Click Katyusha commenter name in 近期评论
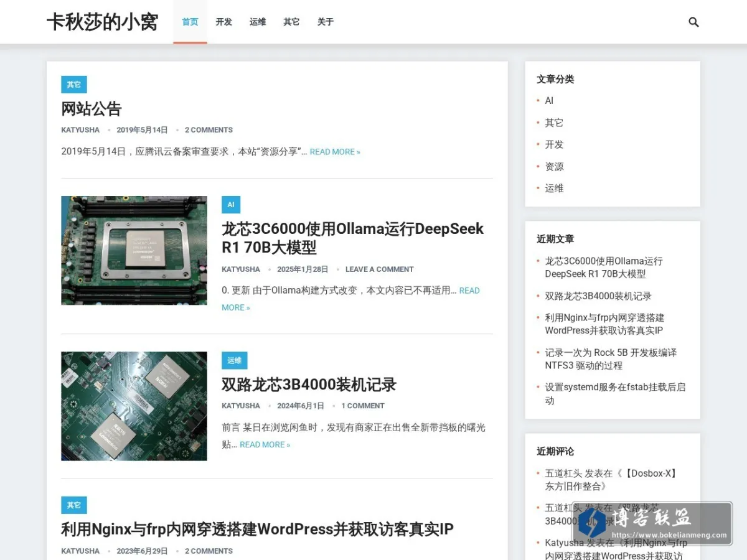This screenshot has width=747, height=560. (x=564, y=543)
